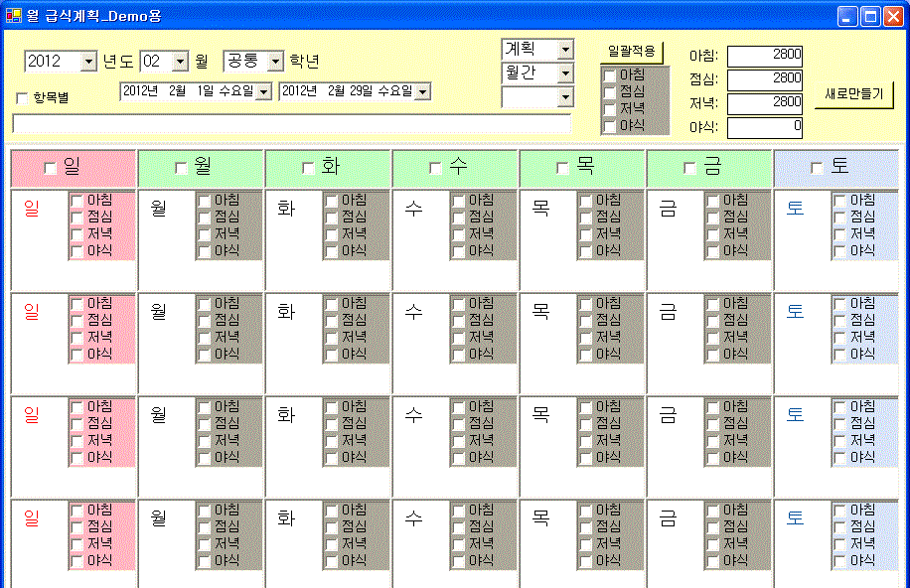This screenshot has width=910, height=588.
Task: Open the end date picker 2012년 2월 29일
Action: point(423,91)
